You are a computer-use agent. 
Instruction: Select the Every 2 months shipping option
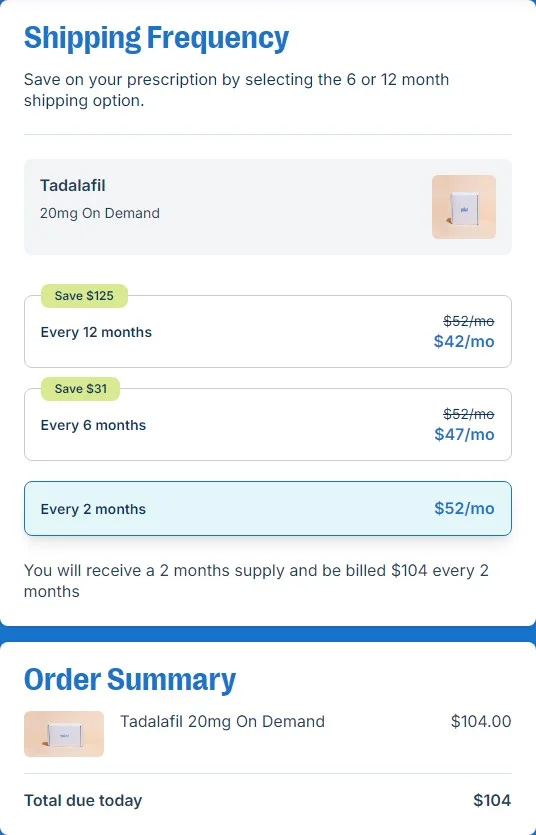[268, 509]
